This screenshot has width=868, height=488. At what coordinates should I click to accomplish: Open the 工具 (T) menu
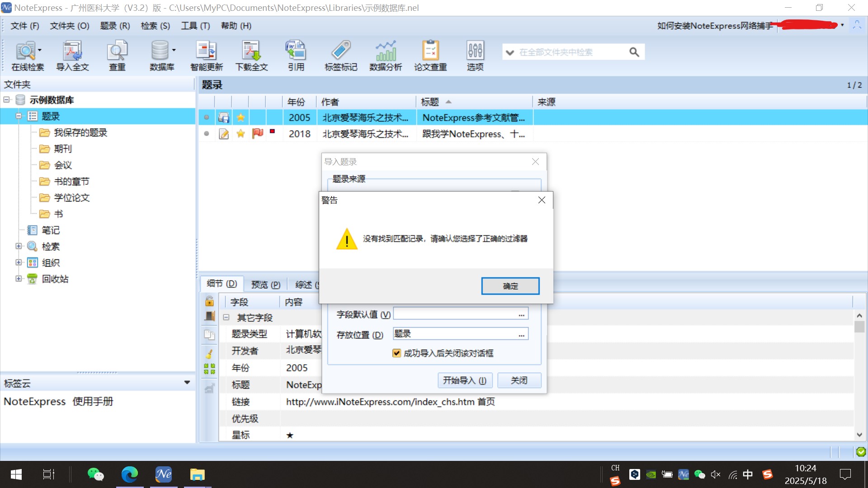point(196,26)
